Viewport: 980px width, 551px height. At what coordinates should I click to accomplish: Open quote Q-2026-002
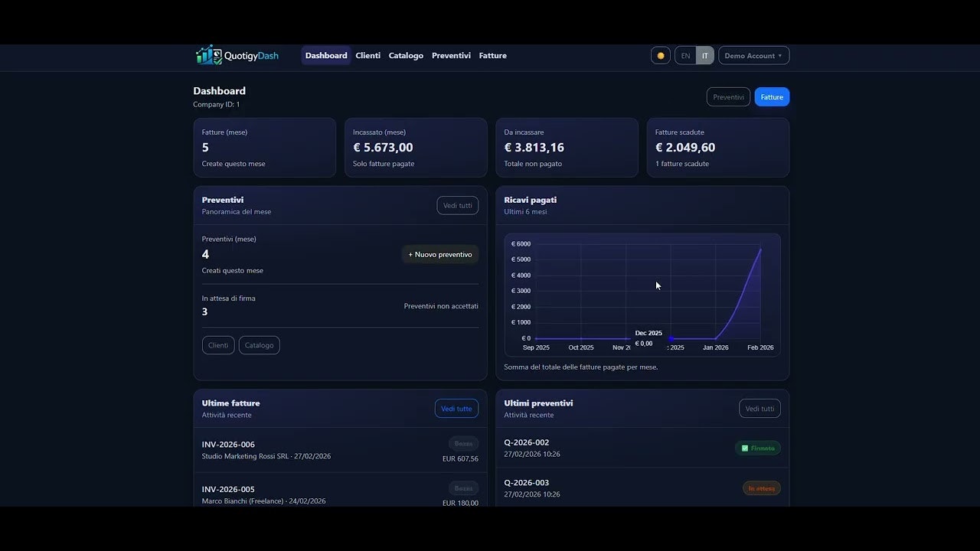[x=527, y=442]
